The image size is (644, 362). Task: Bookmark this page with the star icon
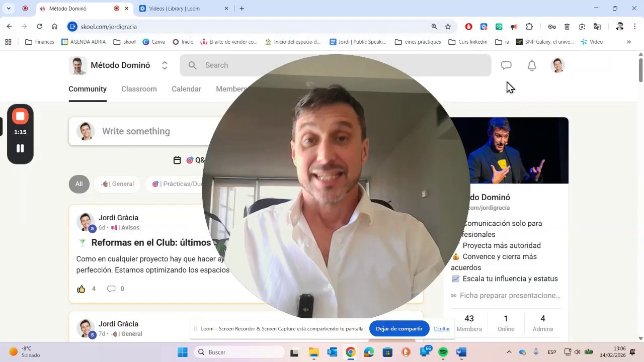coord(448,27)
